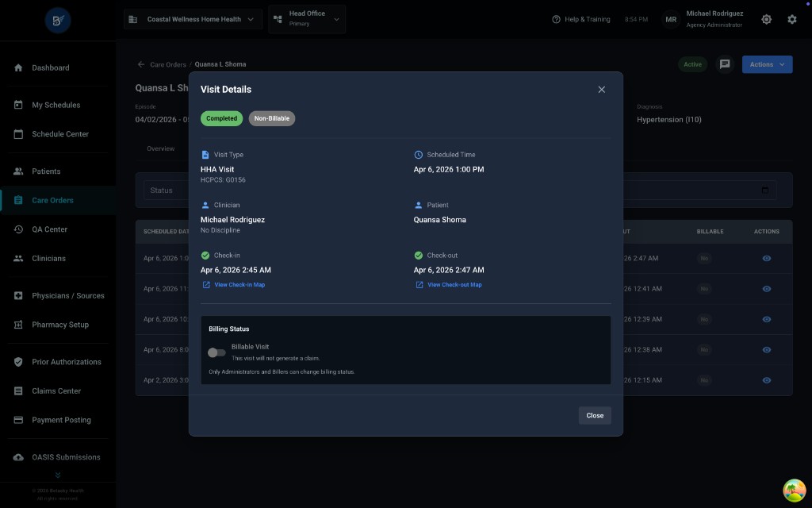Open the Status filter dropdown
The height and width of the screenshot is (508, 812).
pyautogui.click(x=166, y=190)
